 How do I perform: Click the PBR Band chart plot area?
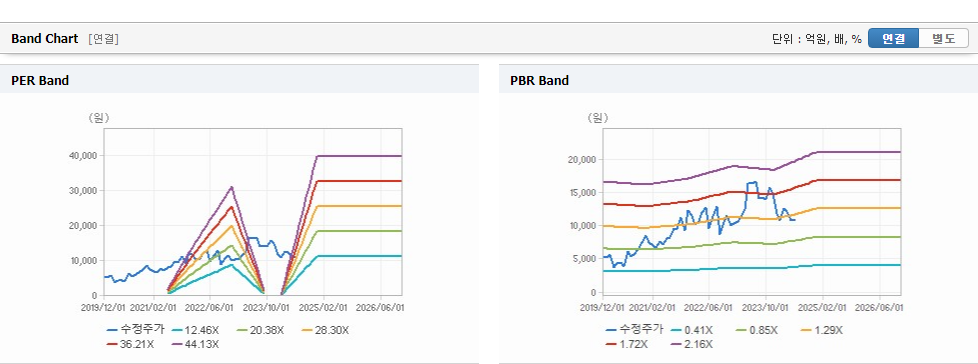752,212
